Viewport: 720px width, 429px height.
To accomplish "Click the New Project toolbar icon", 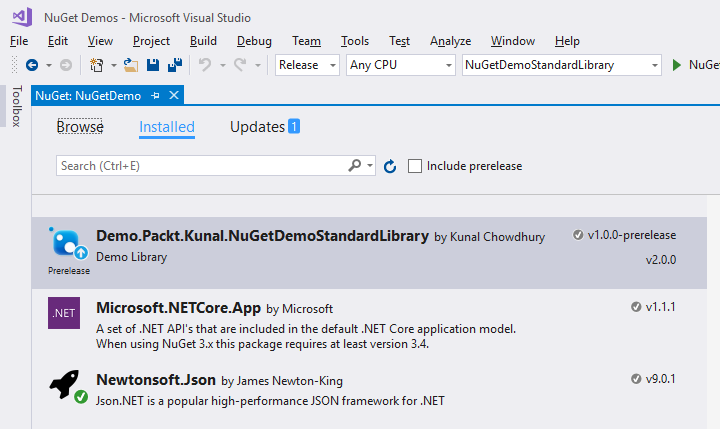I will (x=96, y=65).
